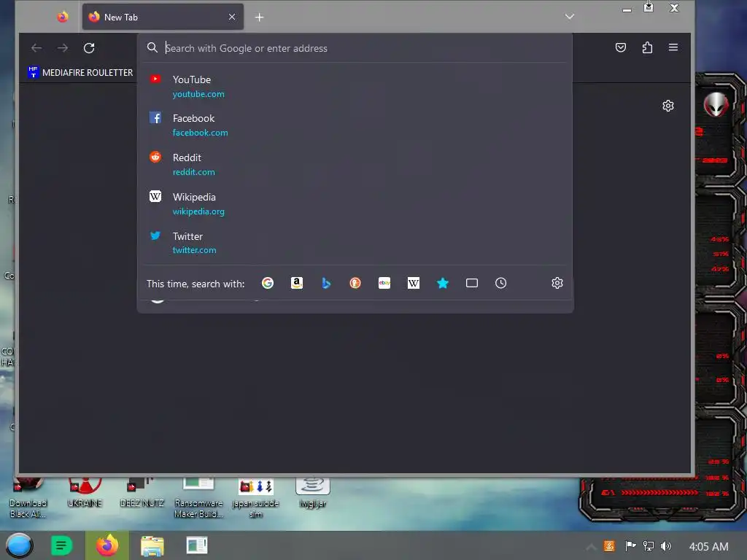Open File Explorer from taskbar
747x560 pixels.
152,546
